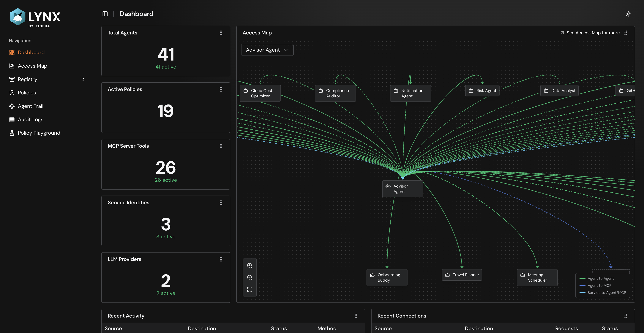The width and height of the screenshot is (644, 333).
Task: Select the central Advisor Agent node
Action: 403,189
